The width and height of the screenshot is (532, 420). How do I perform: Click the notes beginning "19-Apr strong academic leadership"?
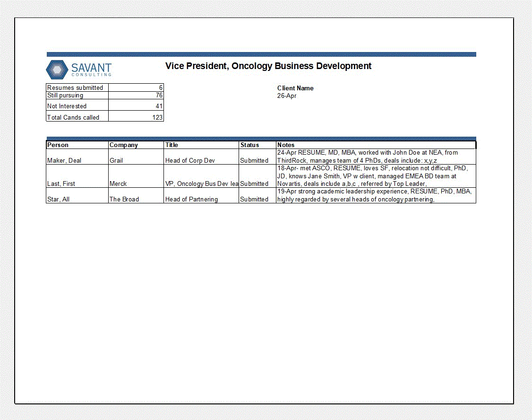[376, 195]
